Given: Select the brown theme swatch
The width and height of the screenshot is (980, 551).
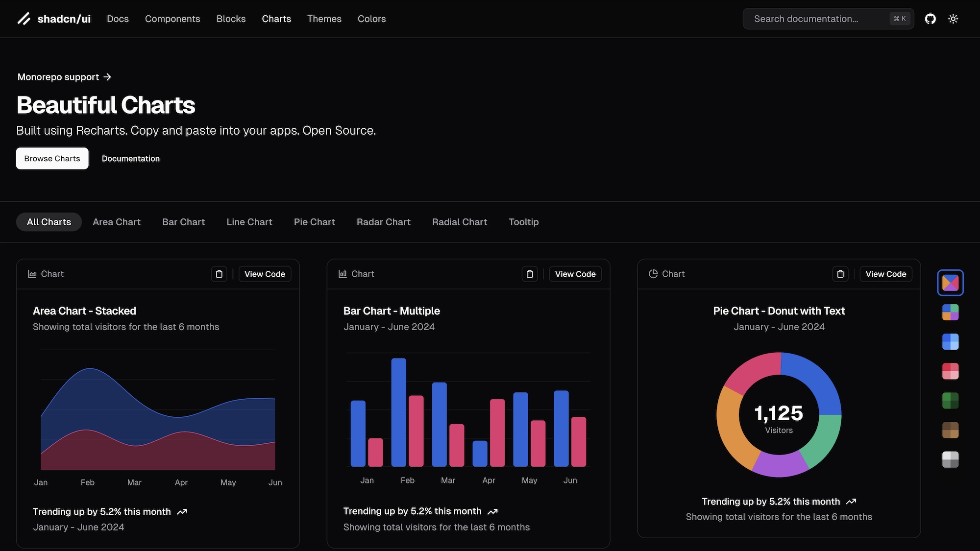Looking at the screenshot, I should tap(950, 430).
